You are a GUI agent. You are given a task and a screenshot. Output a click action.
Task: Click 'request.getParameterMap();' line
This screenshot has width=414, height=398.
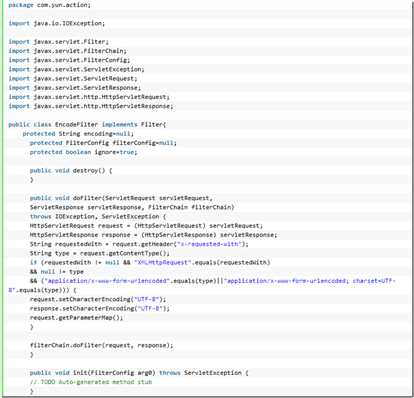[x=76, y=318]
